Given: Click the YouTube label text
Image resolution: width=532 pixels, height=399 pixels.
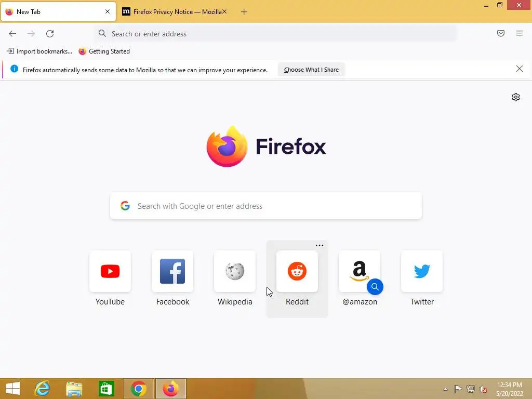Looking at the screenshot, I should pyautogui.click(x=110, y=302).
